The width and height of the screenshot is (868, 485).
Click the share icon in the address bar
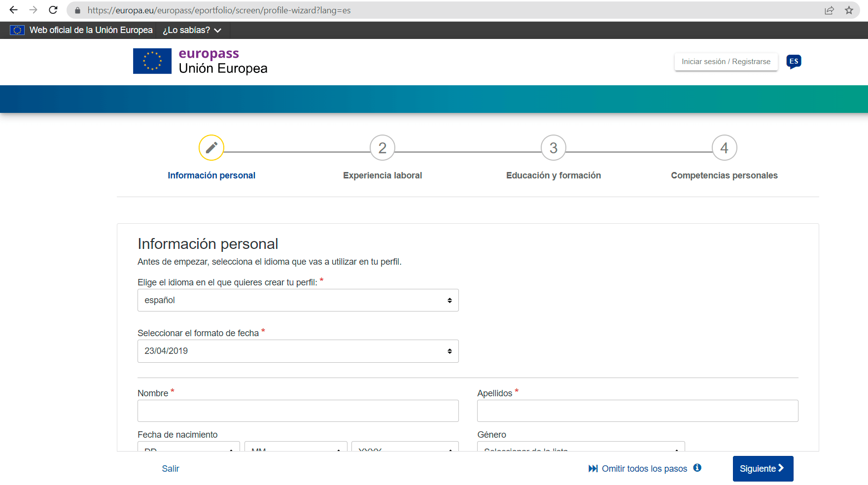829,10
